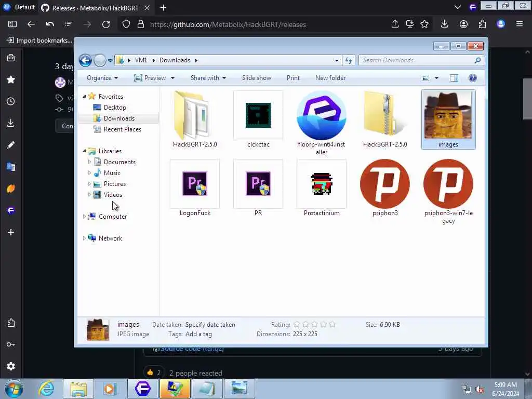
Task: Open Floorp sidebar settings gear
Action: click(11, 366)
